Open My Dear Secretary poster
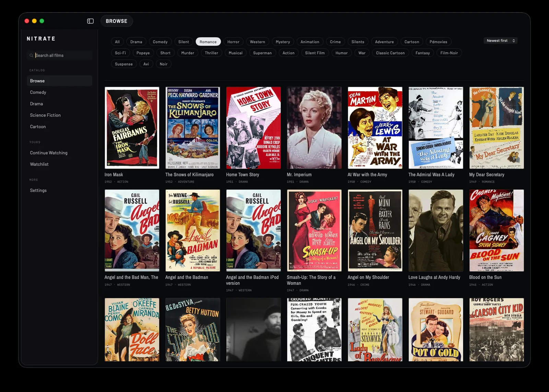This screenshot has width=549, height=392. (x=497, y=128)
